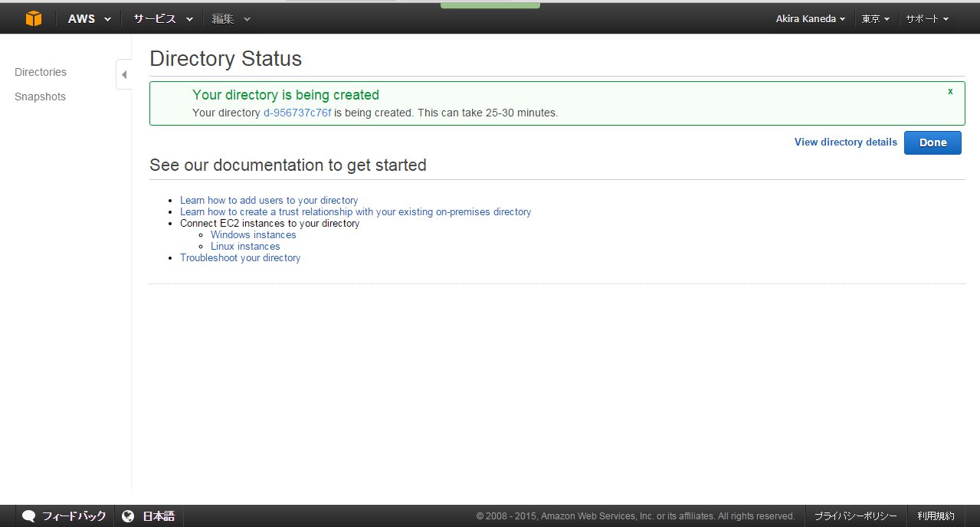
Task: Open the 東京 region selector
Action: [x=875, y=18]
